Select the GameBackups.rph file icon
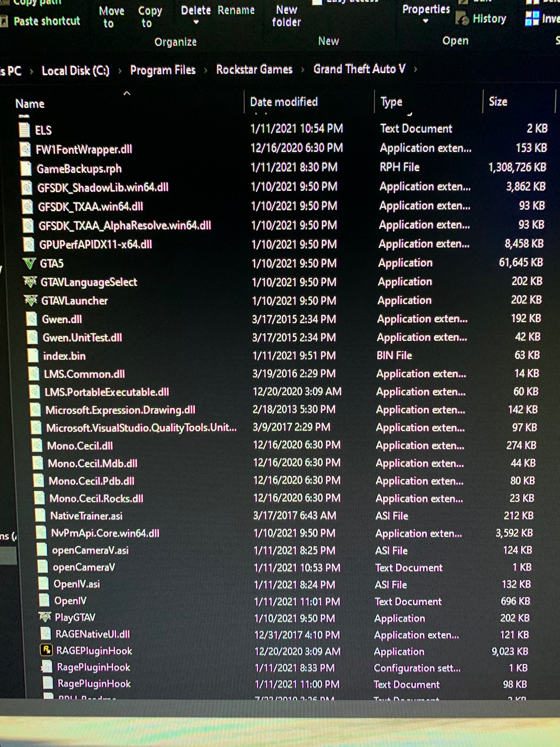 click(x=26, y=169)
